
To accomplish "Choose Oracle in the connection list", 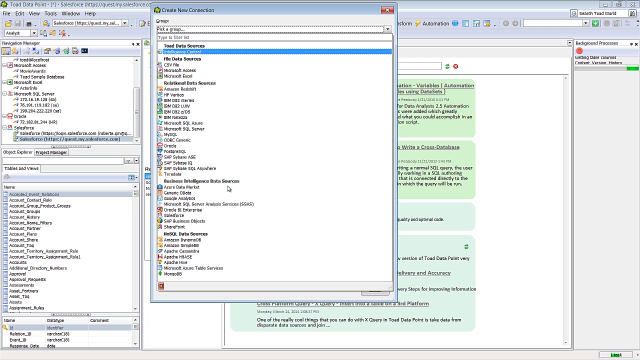I will pos(170,146).
